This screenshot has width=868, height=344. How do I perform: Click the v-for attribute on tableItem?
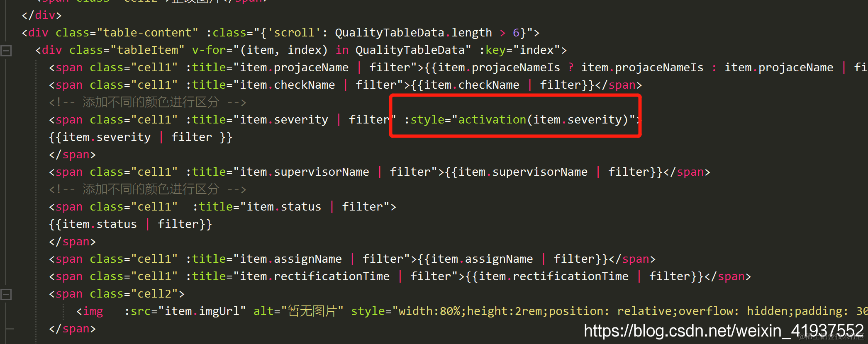[x=332, y=50]
